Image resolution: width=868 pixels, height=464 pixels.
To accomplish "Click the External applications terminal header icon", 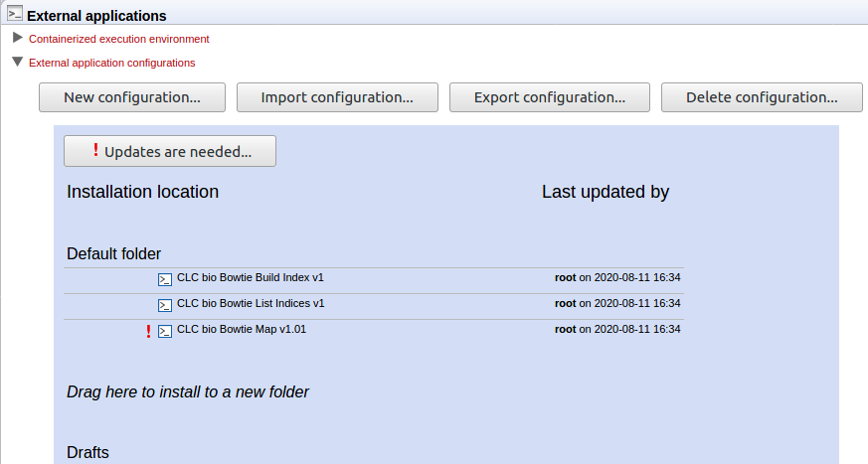I will tap(15, 14).
